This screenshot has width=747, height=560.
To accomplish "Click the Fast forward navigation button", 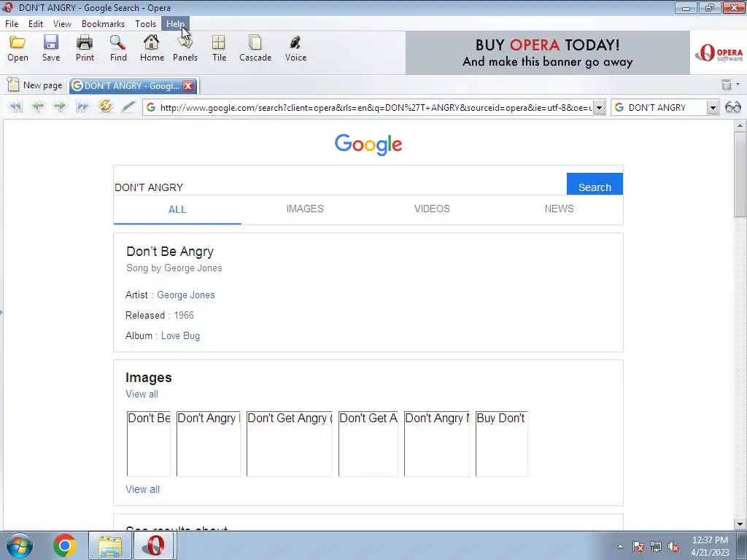I will pyautogui.click(x=82, y=106).
